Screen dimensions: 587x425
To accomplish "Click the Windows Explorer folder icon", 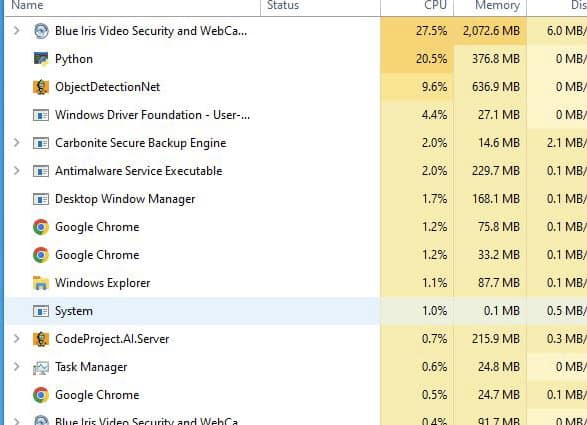I will pos(41,283).
